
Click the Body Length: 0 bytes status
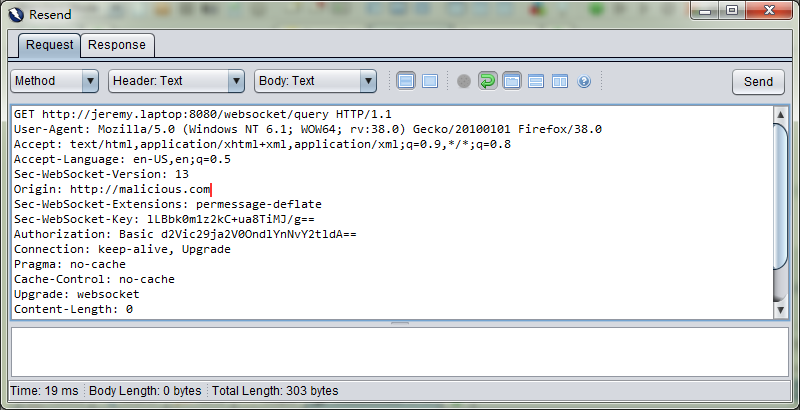(145, 391)
